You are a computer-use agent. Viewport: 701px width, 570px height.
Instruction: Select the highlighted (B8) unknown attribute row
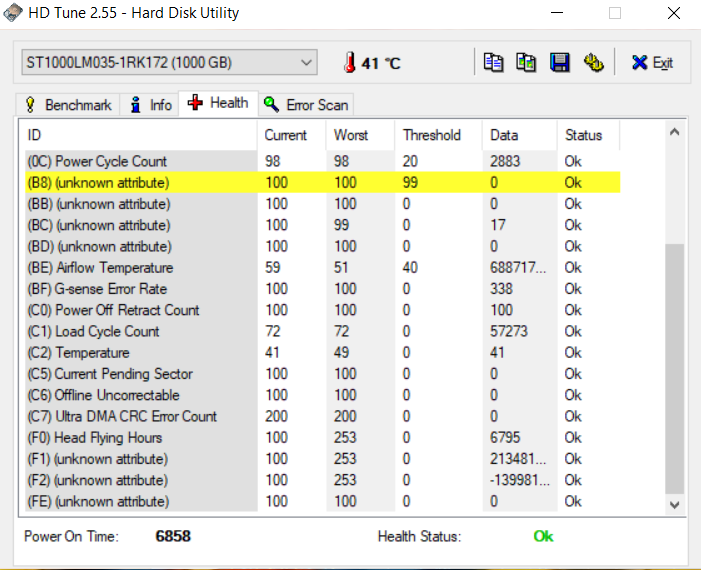click(322, 182)
